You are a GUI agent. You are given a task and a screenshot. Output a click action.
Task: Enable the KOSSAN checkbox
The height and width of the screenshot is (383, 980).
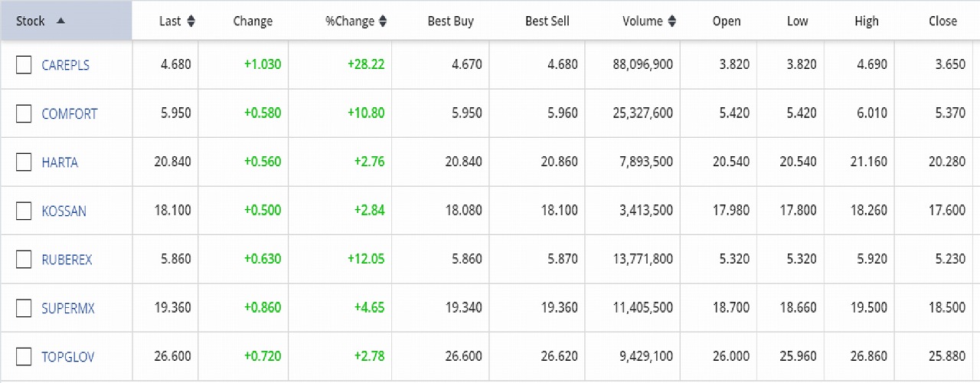pyautogui.click(x=24, y=211)
